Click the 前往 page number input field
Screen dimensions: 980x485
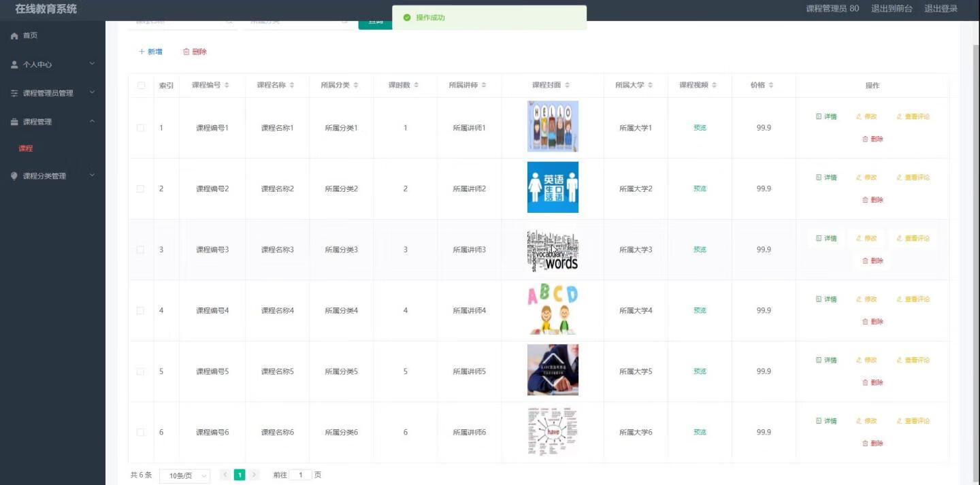tap(300, 475)
